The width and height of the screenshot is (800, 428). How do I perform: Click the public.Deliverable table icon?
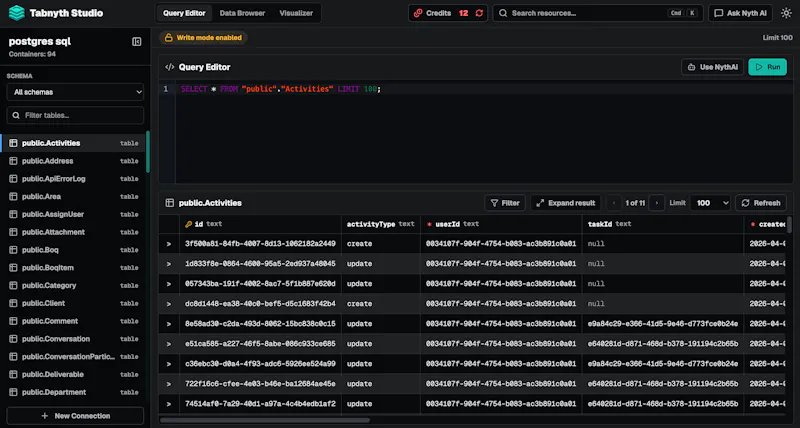13,374
